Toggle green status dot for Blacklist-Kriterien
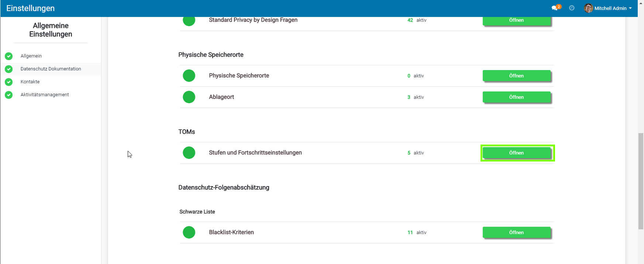The image size is (644, 264). coord(189,232)
